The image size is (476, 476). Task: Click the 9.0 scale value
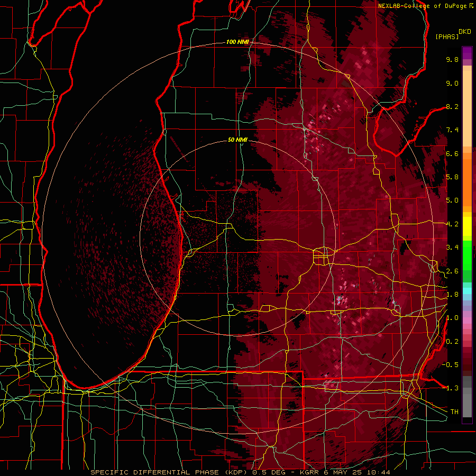coord(452,83)
